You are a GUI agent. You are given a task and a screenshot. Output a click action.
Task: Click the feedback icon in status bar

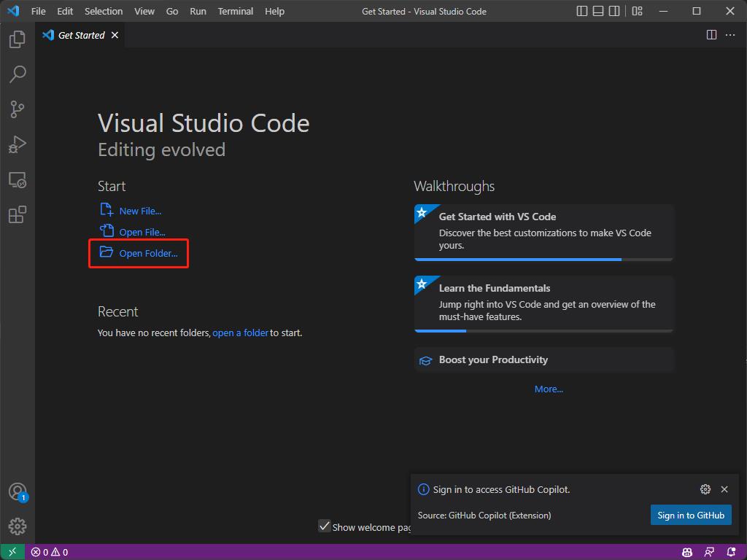tap(709, 553)
